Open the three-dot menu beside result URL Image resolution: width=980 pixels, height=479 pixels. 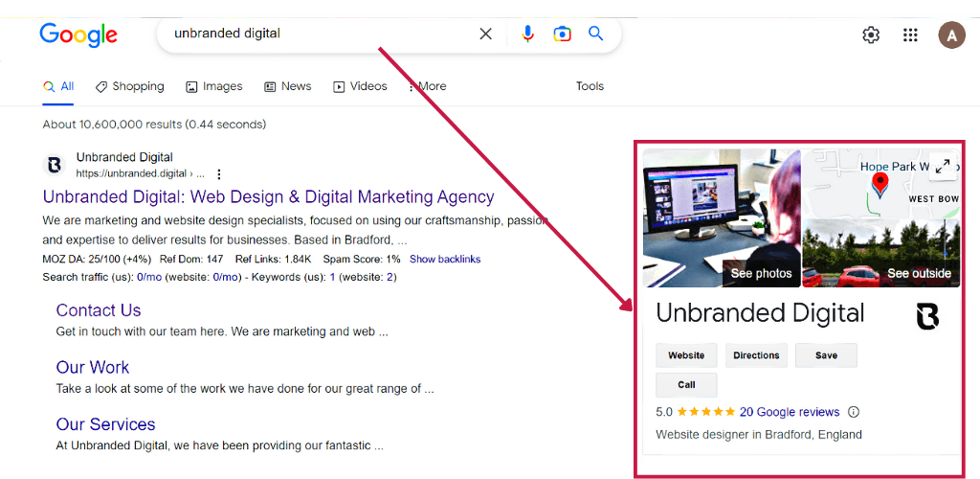click(219, 174)
